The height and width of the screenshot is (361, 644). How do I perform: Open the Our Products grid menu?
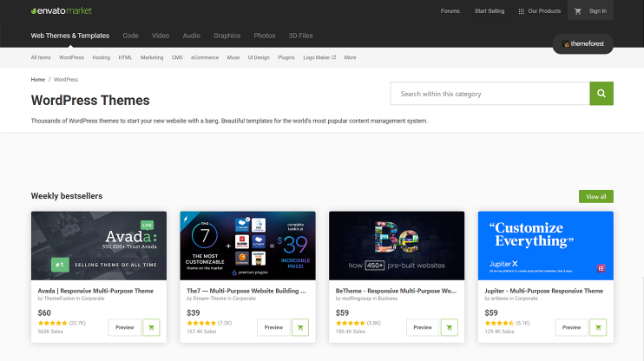point(539,11)
